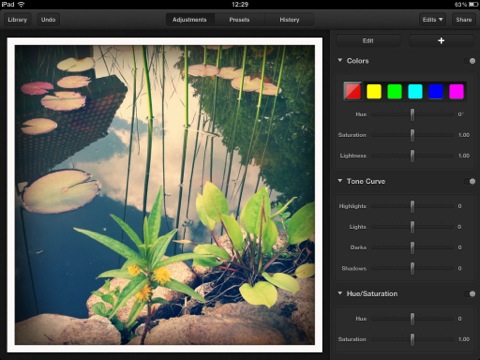This screenshot has height=360, width=480.
Task: Open the Edits dropdown menu
Action: point(433,20)
